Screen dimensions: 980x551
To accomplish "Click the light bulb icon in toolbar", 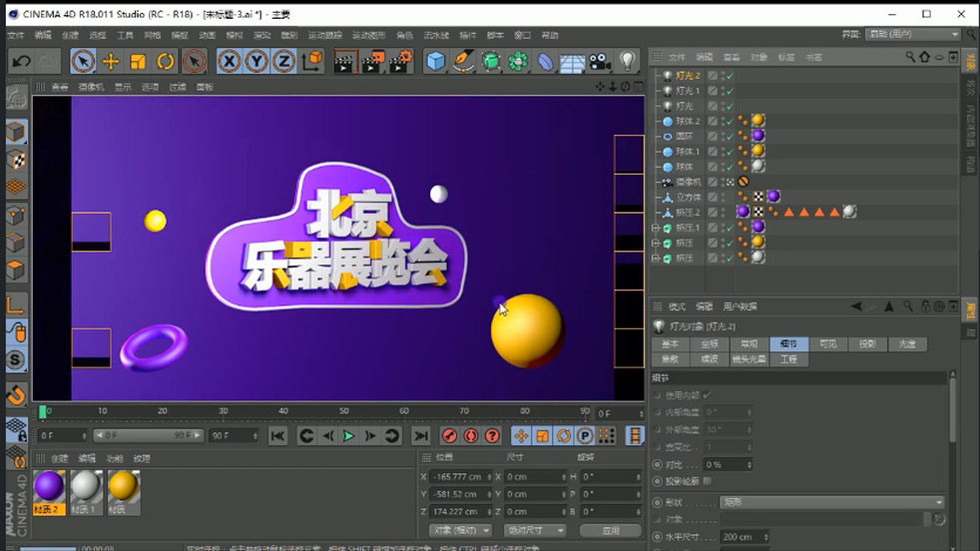I will click(627, 61).
